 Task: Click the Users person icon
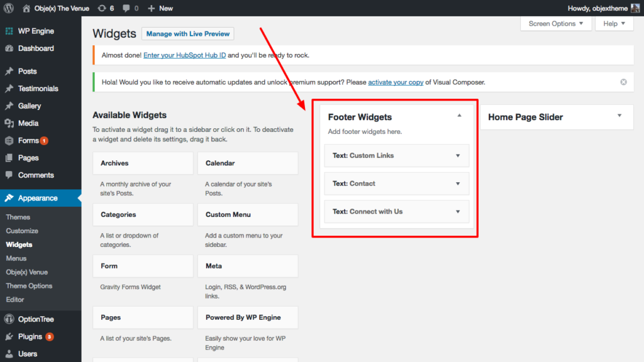coord(9,354)
